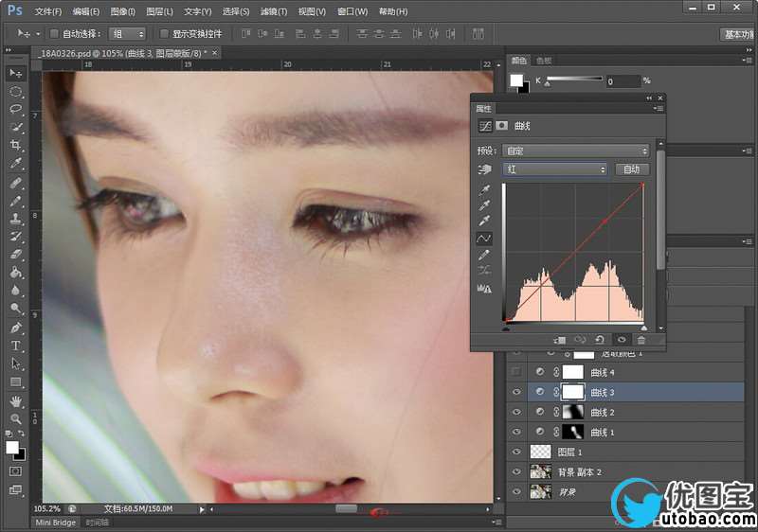The image size is (758, 532).
Task: Collapse the Properties panel with double arrows
Action: [649, 98]
